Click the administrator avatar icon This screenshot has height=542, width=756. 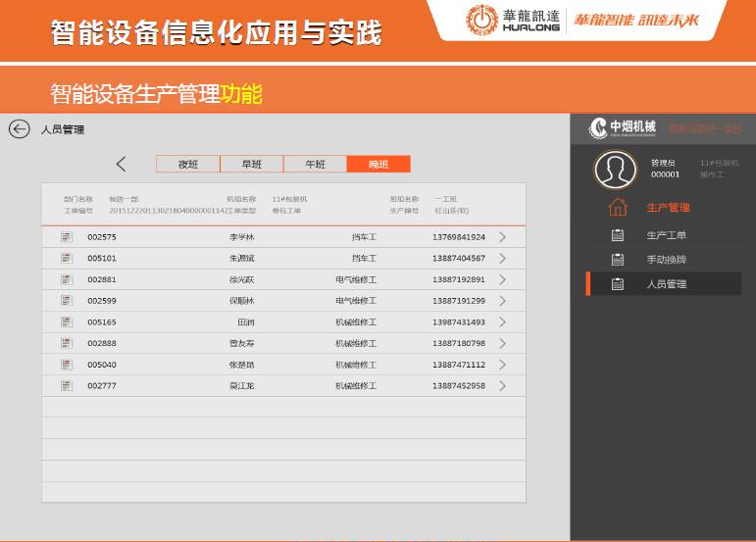[615, 168]
